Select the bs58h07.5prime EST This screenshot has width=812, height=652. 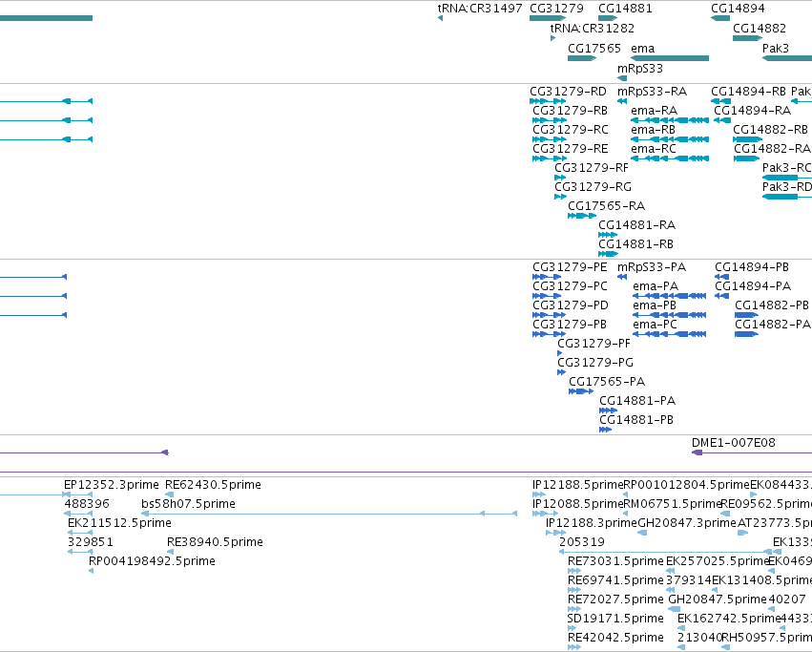coord(188,504)
